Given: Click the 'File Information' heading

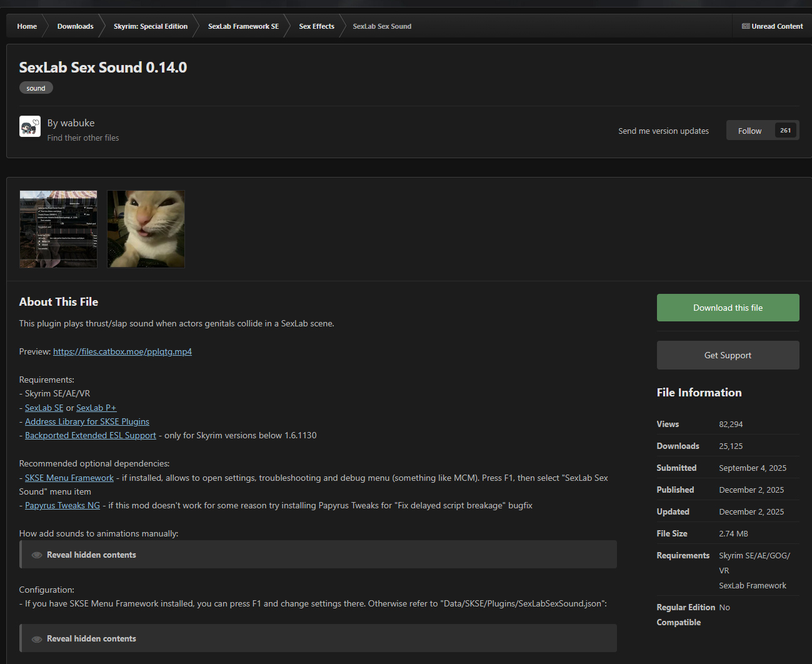Looking at the screenshot, I should [x=699, y=393].
